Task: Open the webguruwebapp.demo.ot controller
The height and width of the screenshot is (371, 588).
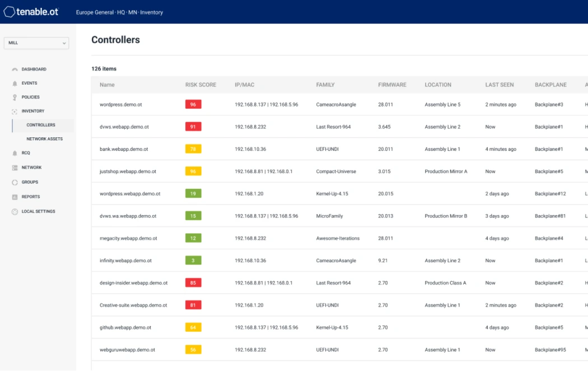Action: pos(127,350)
